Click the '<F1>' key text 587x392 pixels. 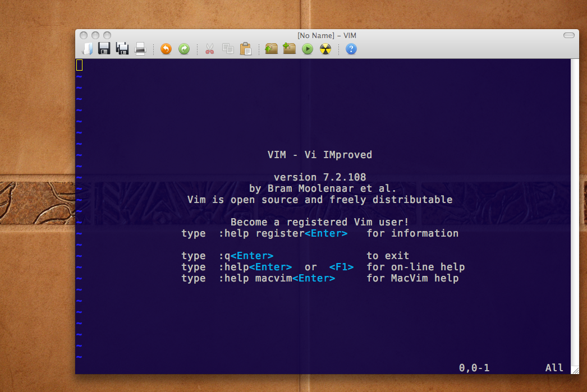pos(341,267)
